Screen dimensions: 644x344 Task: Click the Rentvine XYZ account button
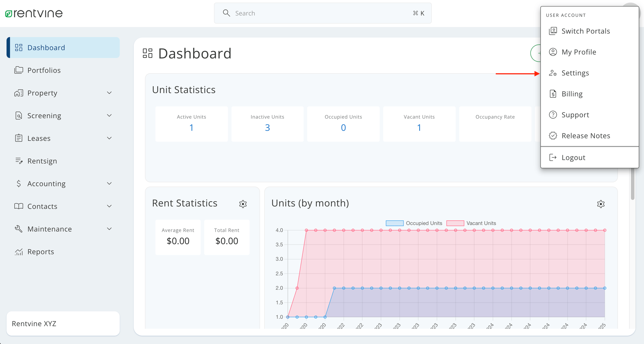(63, 323)
